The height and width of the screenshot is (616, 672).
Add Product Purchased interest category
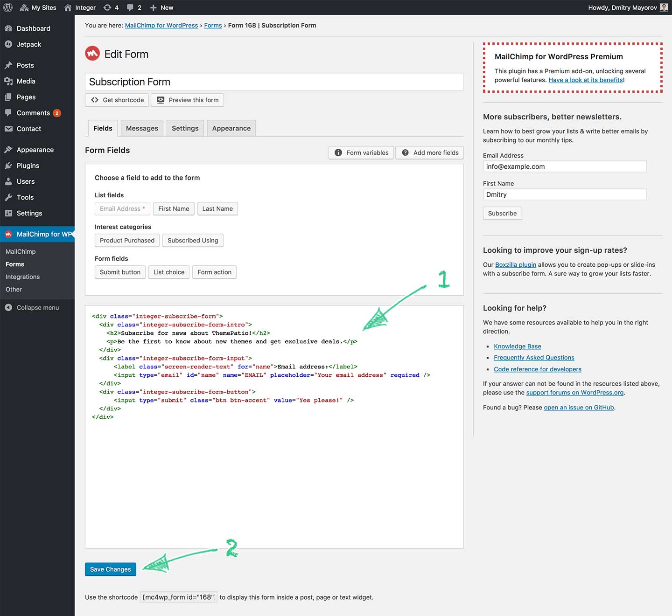[127, 240]
